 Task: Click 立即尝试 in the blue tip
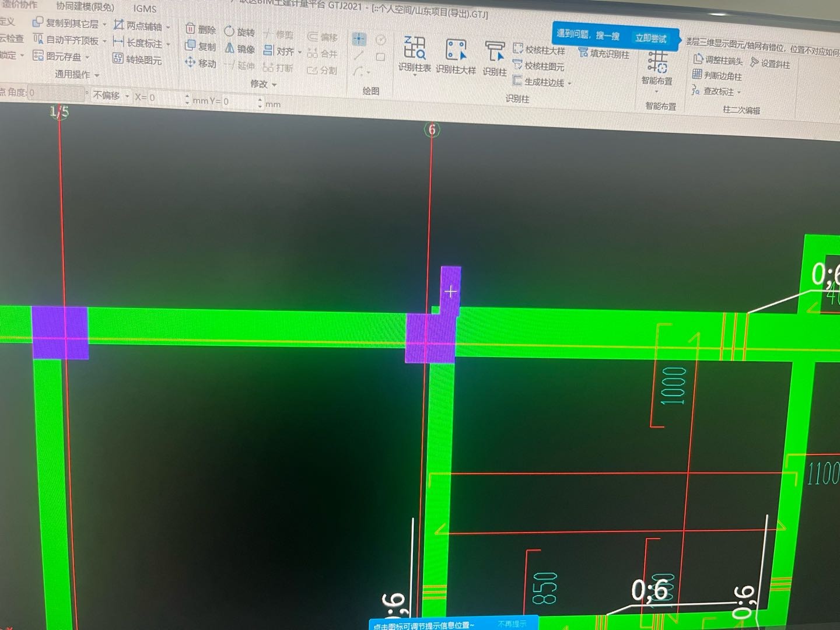click(x=650, y=38)
